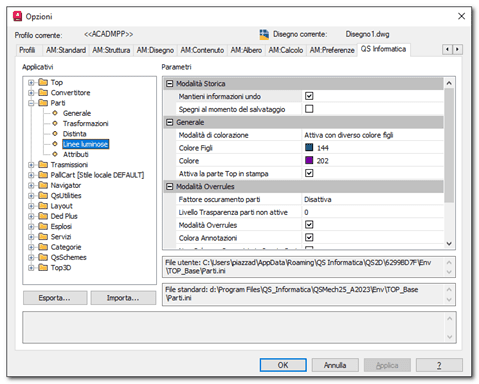Click the Parti folder icon

(43, 103)
